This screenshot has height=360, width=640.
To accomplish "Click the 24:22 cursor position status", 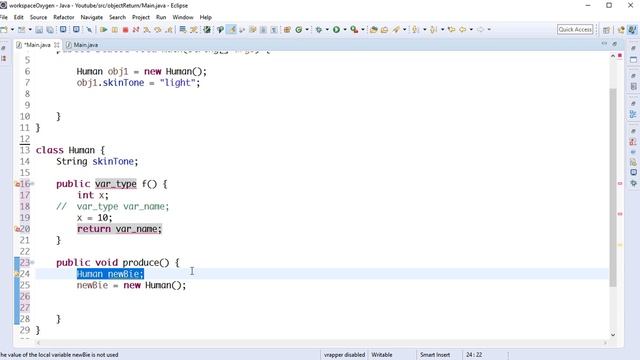I will (474, 355).
